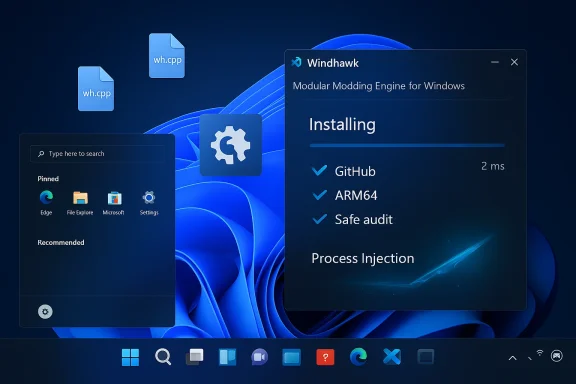The height and width of the screenshot is (384, 576).
Task: Close the Windhawk installer window
Action: [514, 62]
